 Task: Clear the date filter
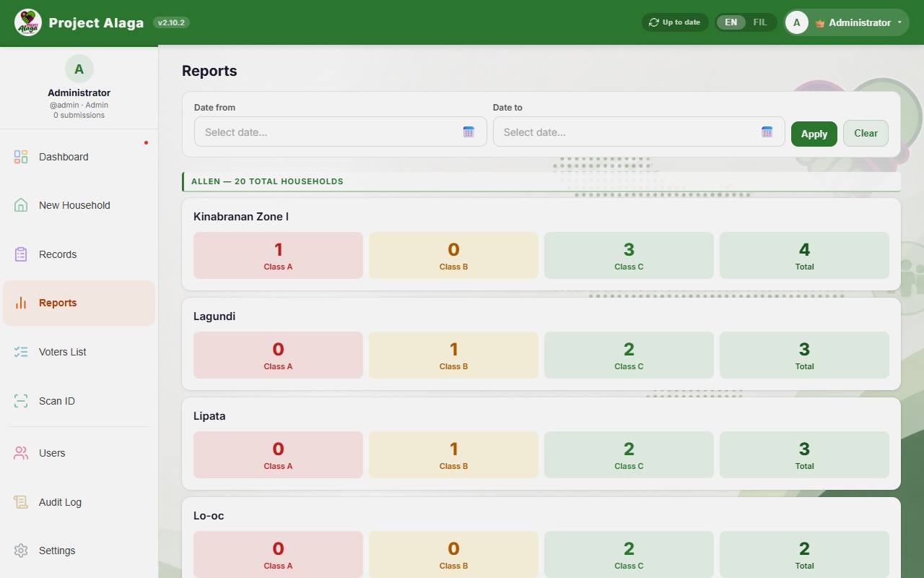(866, 133)
